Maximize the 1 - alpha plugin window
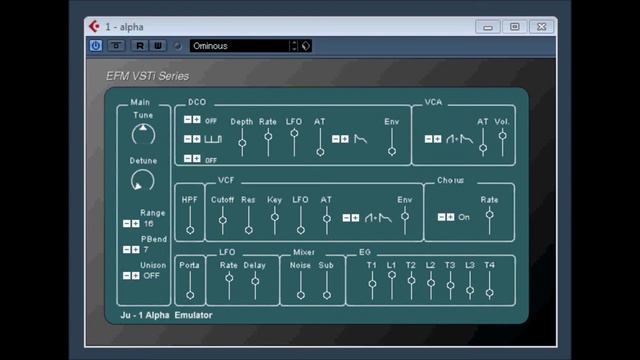Screen dimensions: 640x360 (515, 27)
